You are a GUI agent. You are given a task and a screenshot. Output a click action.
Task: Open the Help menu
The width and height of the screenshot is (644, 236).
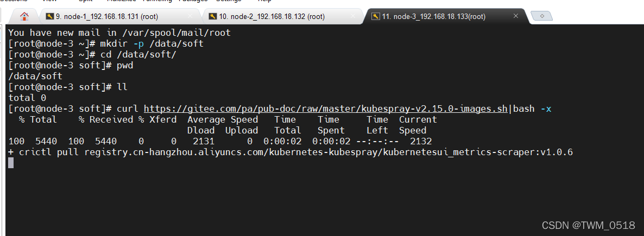click(x=264, y=1)
